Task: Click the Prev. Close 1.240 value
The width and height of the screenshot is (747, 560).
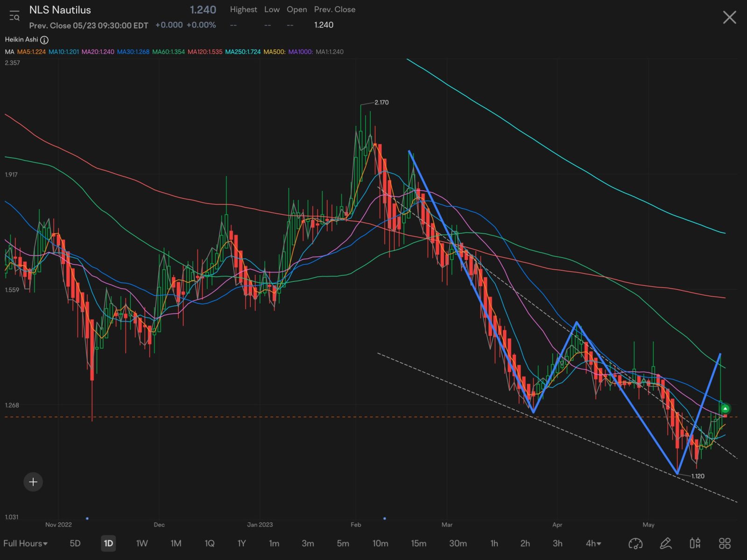Action: point(324,25)
